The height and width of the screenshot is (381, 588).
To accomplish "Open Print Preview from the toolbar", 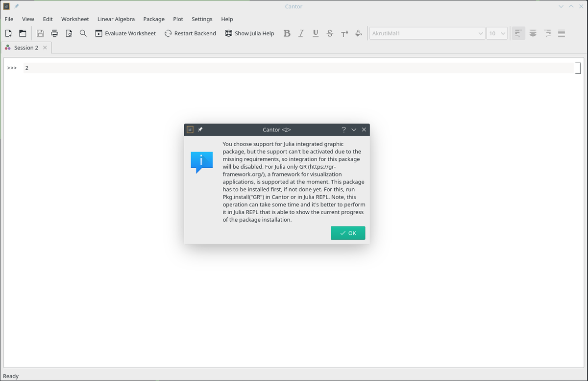I will coord(69,33).
